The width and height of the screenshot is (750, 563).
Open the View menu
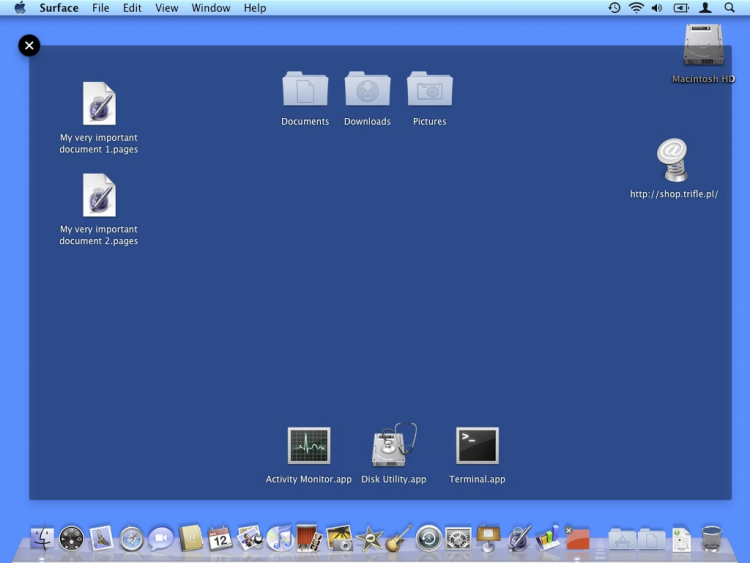coord(167,8)
